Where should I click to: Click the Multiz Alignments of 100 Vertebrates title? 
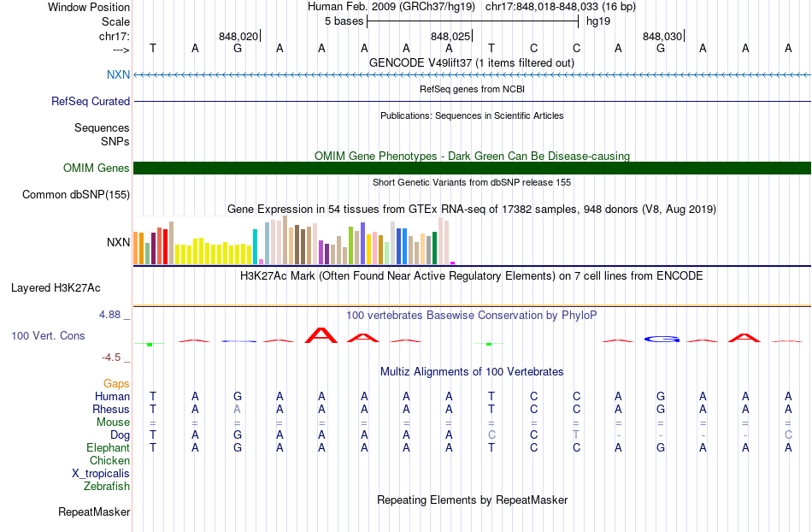coord(472,371)
